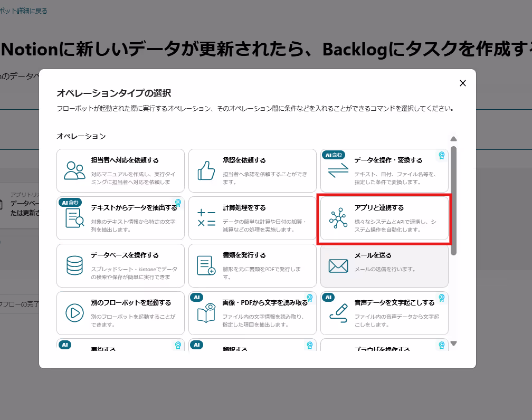Click the AI tag on 音声データを文字起こしする card
This screenshot has height=420, width=532.
tap(328, 298)
